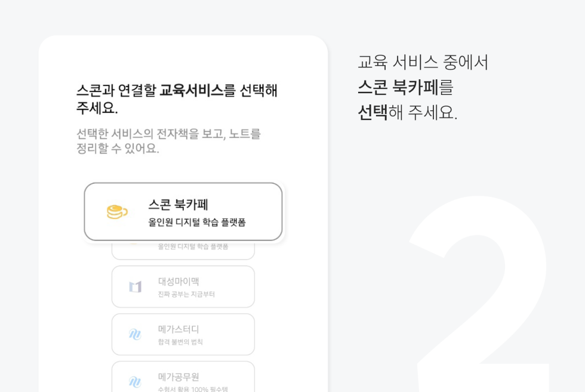Choose the 메가스터디 service option
This screenshot has width=585, height=392.
pos(183,334)
